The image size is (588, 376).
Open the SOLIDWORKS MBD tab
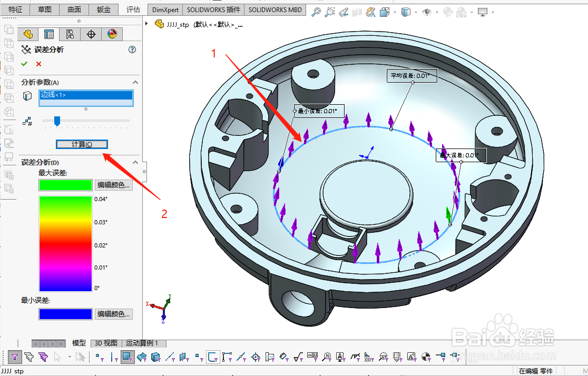[275, 10]
